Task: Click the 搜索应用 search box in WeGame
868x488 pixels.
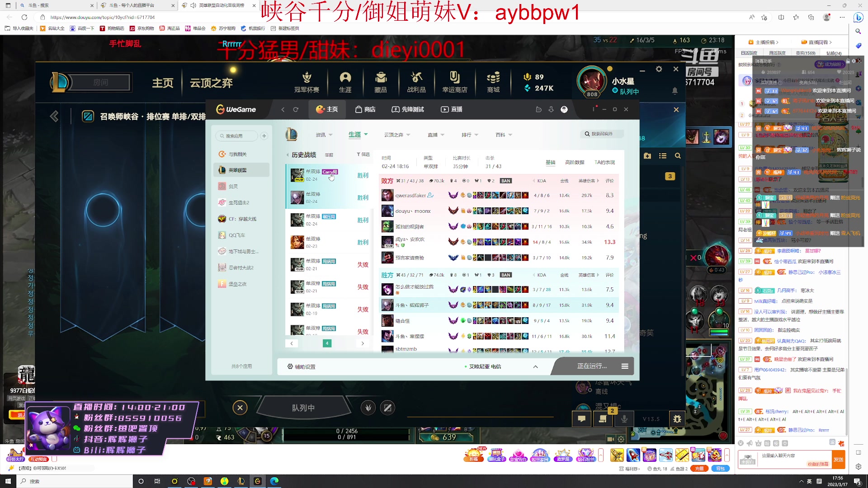Action: (x=236, y=136)
